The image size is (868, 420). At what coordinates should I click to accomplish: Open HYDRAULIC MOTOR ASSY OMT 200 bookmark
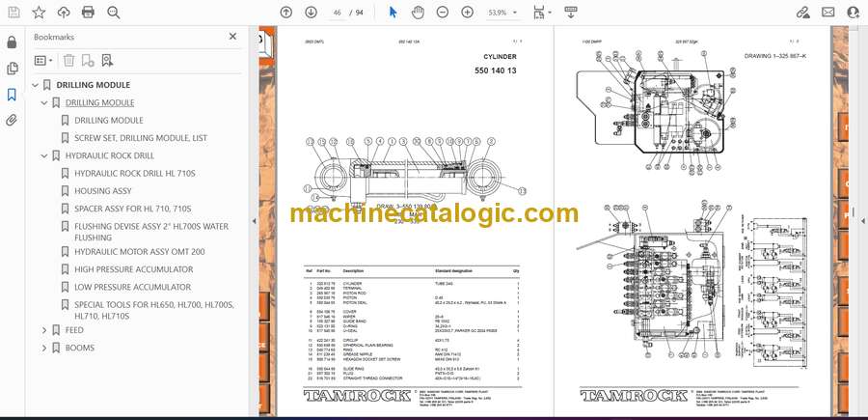(x=140, y=252)
